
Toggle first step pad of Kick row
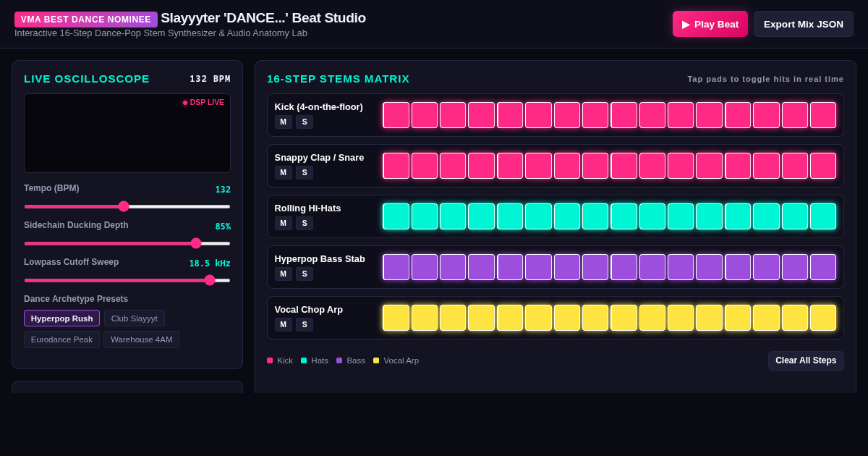pyautogui.click(x=396, y=115)
